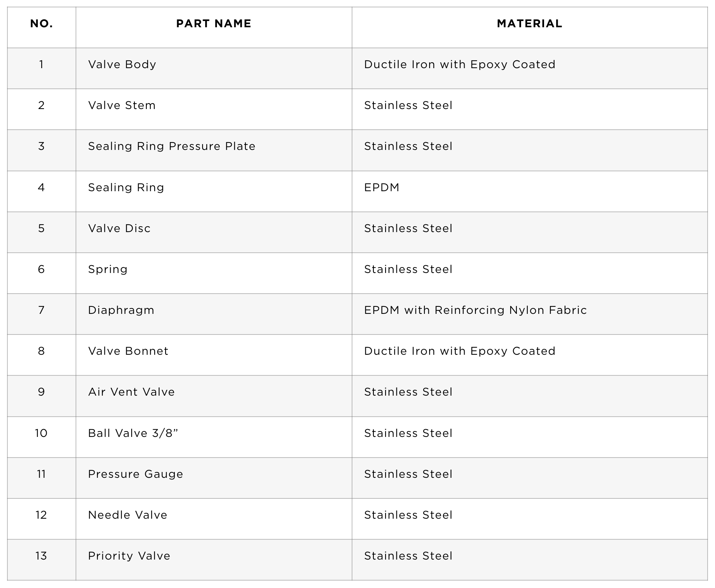Click the Valve Bonnet part name
This screenshot has width=715, height=588.
point(128,351)
